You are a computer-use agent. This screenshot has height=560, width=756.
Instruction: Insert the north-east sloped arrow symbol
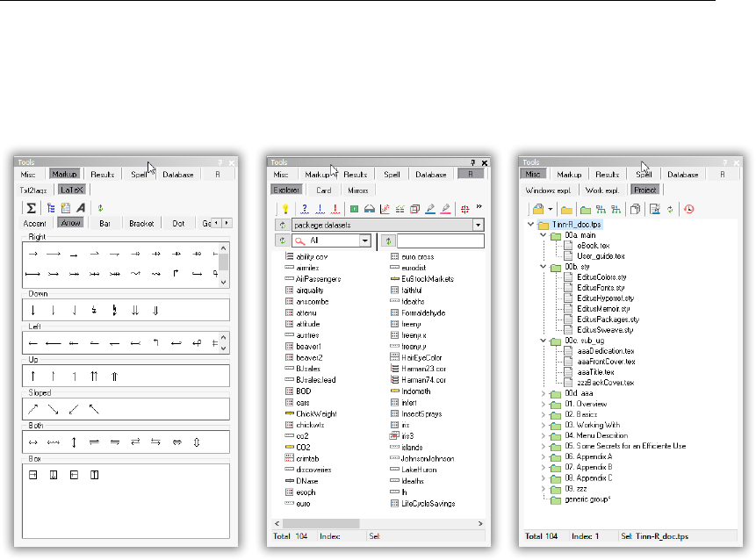(x=32, y=410)
